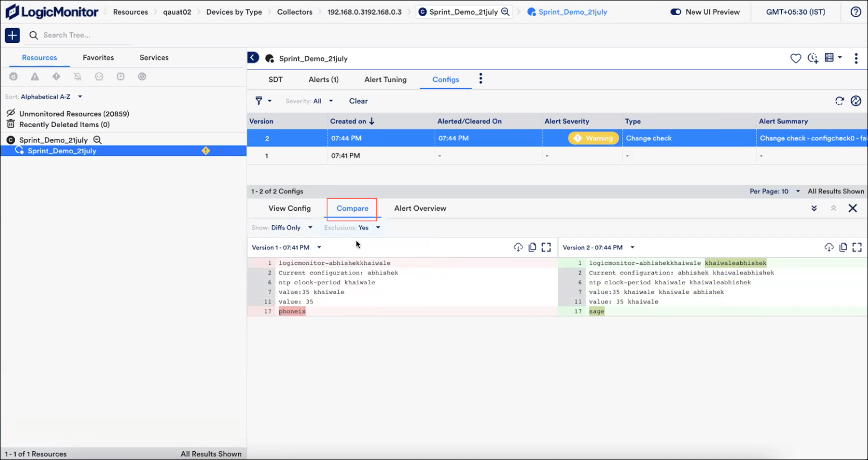
Task: Switch to the Resources tab
Action: point(40,57)
